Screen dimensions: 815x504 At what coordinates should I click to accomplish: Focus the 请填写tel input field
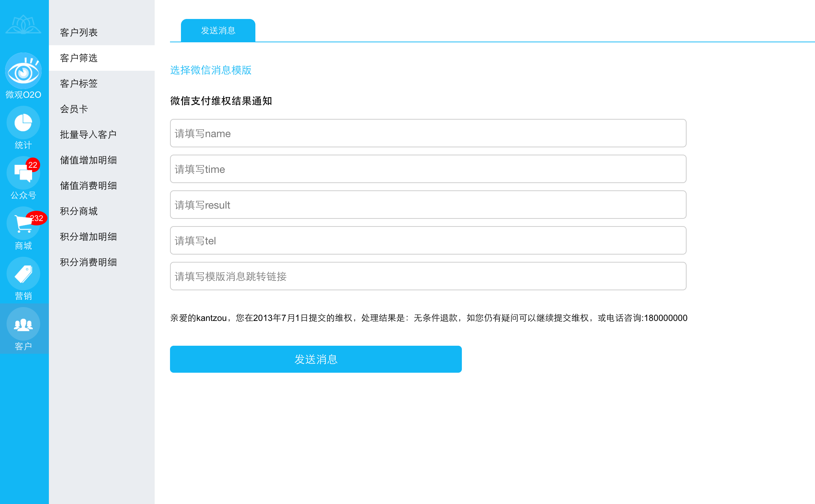click(428, 240)
